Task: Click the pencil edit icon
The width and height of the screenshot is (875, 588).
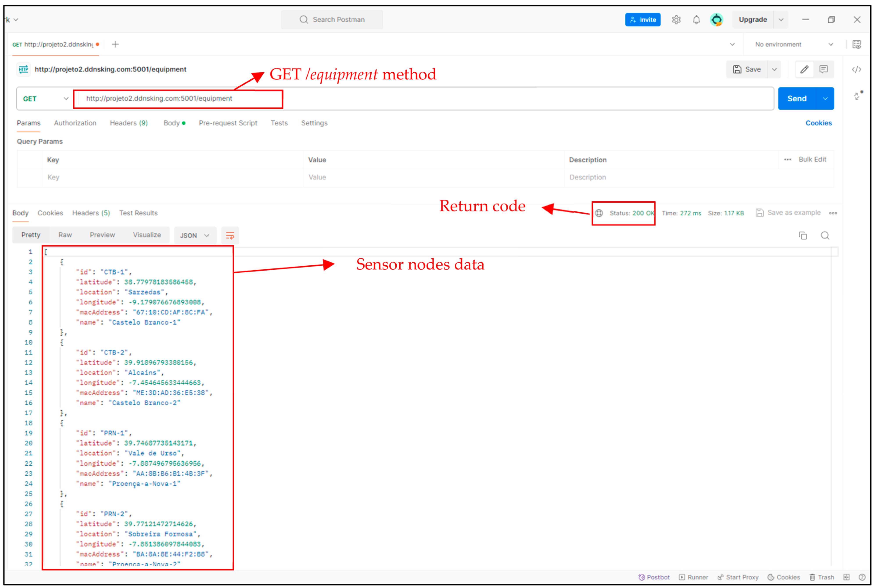Action: pos(804,69)
